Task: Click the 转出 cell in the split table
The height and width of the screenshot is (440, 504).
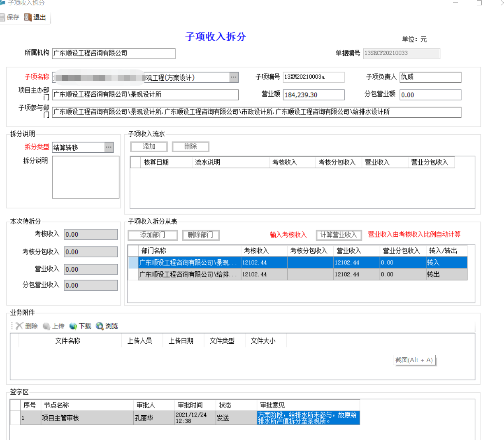Action: click(446, 275)
